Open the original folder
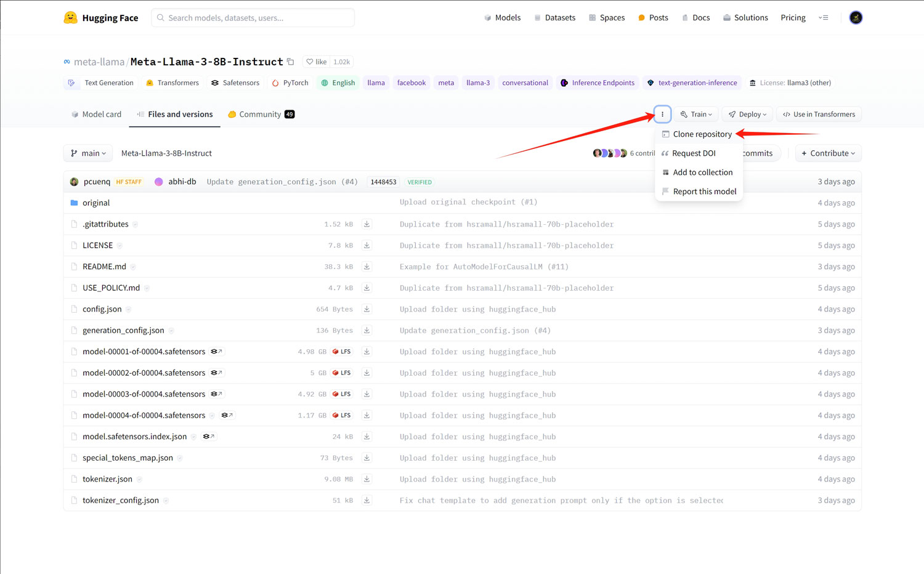924x574 pixels. pos(96,203)
